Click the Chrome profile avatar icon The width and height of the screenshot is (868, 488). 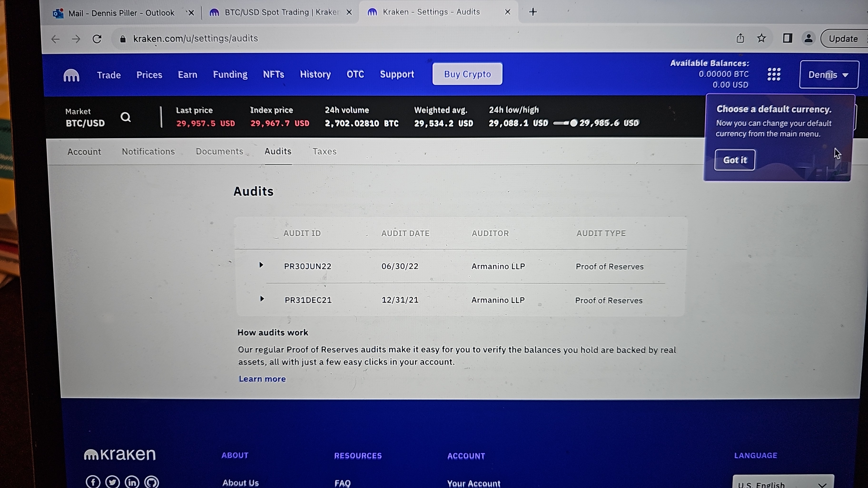(808, 38)
